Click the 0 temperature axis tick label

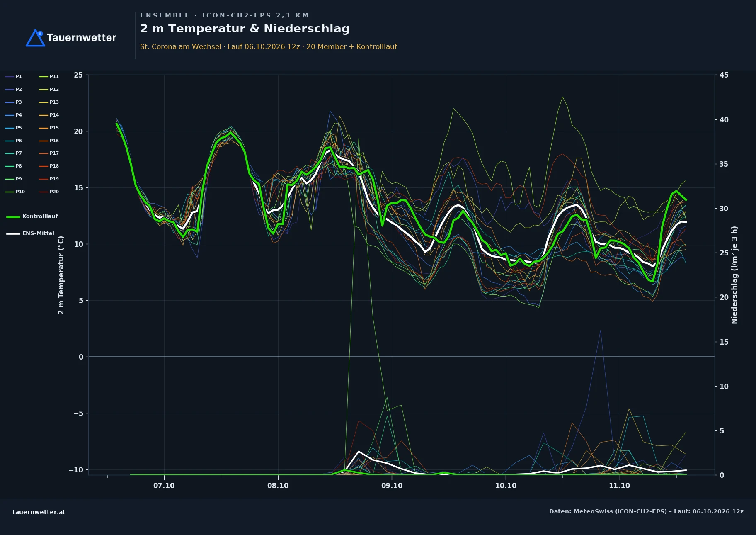coord(81,357)
